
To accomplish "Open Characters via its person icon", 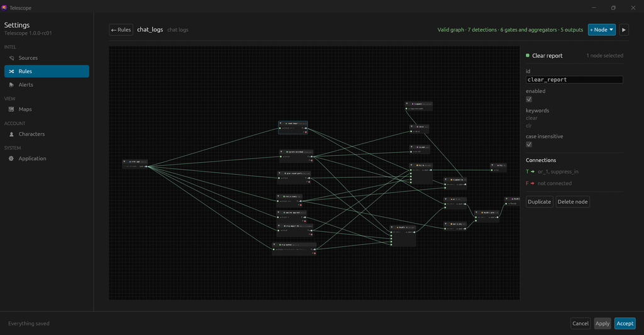I will point(11,135).
